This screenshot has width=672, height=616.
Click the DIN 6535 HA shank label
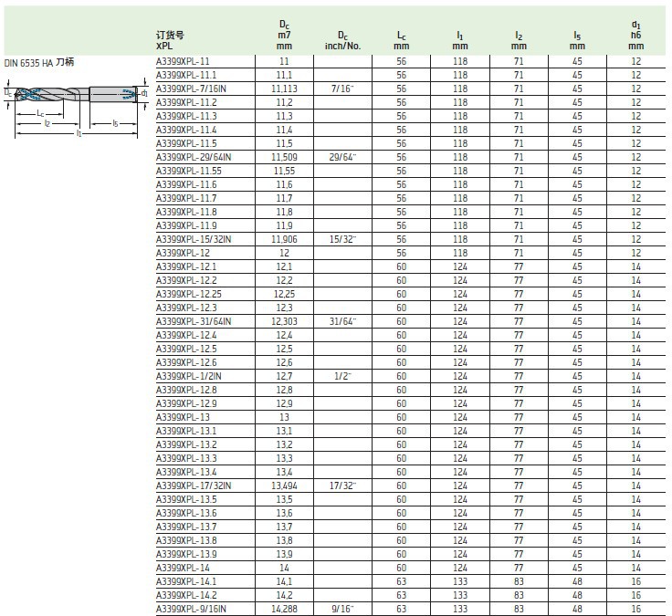(37, 61)
